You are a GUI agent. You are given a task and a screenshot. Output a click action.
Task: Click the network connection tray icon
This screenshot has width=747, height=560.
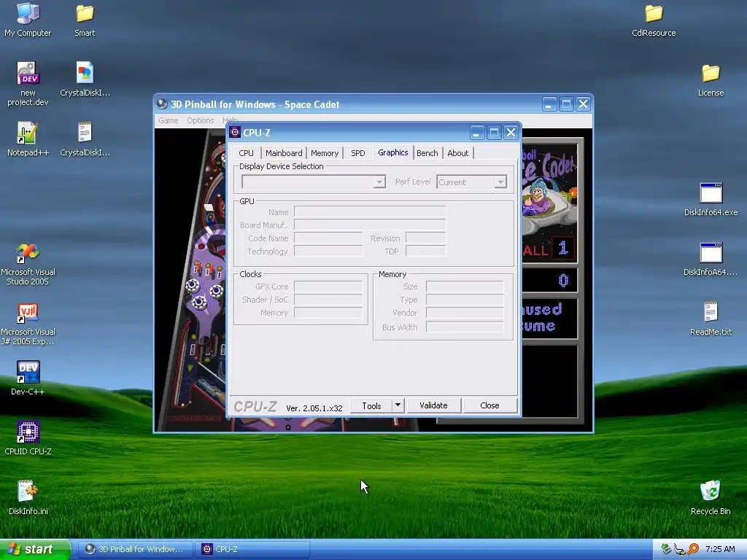coord(680,549)
